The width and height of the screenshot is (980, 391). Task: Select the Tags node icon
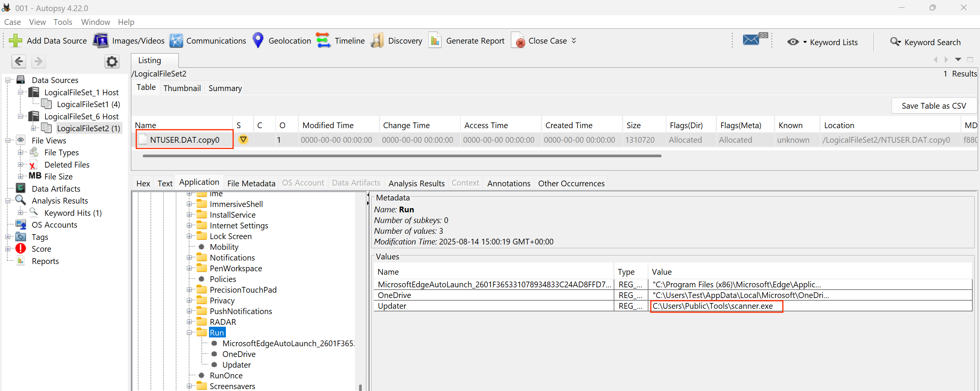[21, 237]
